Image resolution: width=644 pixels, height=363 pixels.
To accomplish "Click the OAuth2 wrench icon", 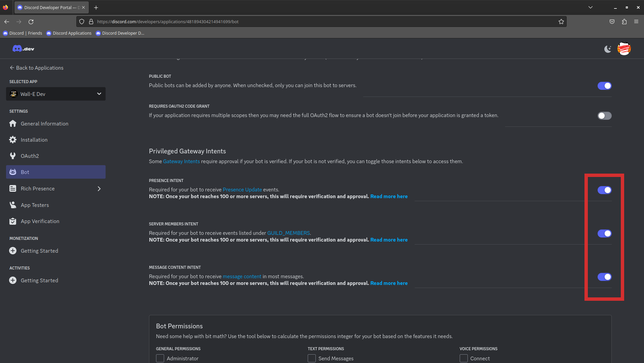I will click(13, 156).
